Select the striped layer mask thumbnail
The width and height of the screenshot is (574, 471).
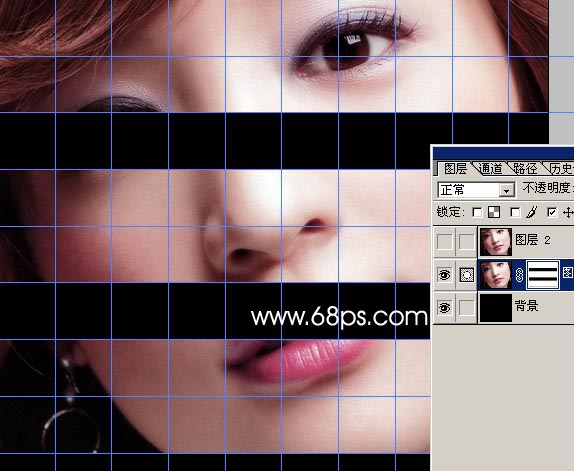[543, 275]
